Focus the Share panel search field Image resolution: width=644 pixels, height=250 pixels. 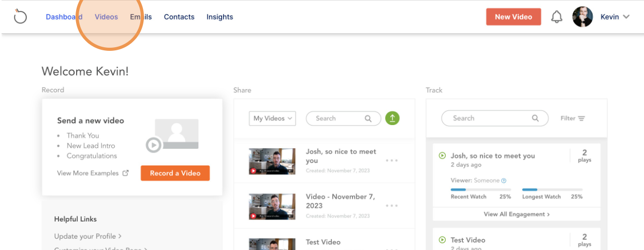point(343,118)
